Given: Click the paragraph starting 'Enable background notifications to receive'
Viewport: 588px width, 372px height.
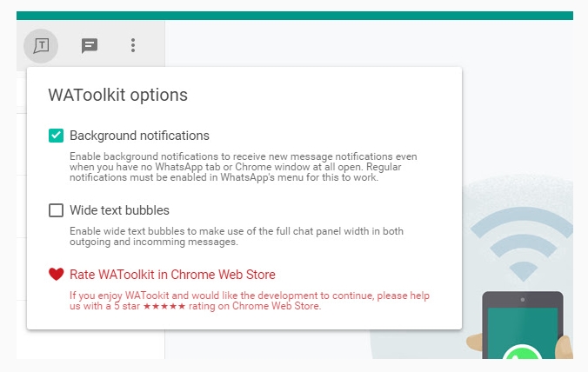Looking at the screenshot, I should tap(243, 167).
